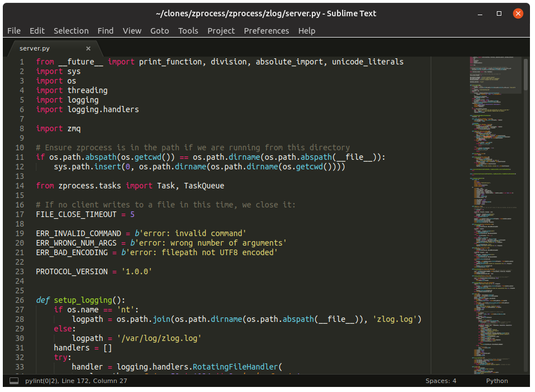535x392 pixels.
Task: Click 'import threading' line
Action: pyautogui.click(x=72, y=90)
